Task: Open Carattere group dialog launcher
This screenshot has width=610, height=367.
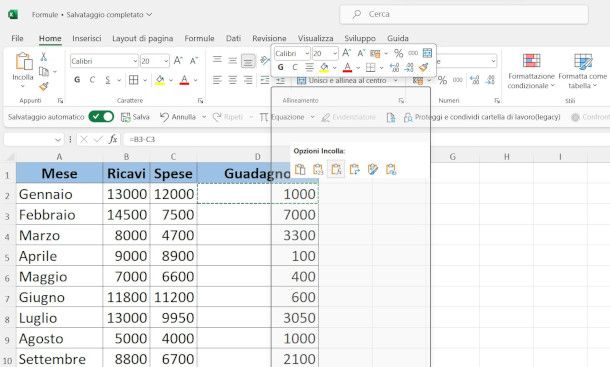Action: coord(200,101)
